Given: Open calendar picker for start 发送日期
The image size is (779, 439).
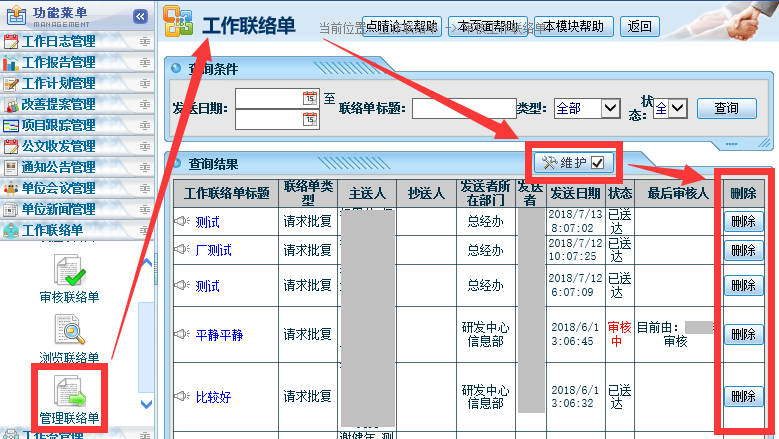Looking at the screenshot, I should (x=310, y=98).
